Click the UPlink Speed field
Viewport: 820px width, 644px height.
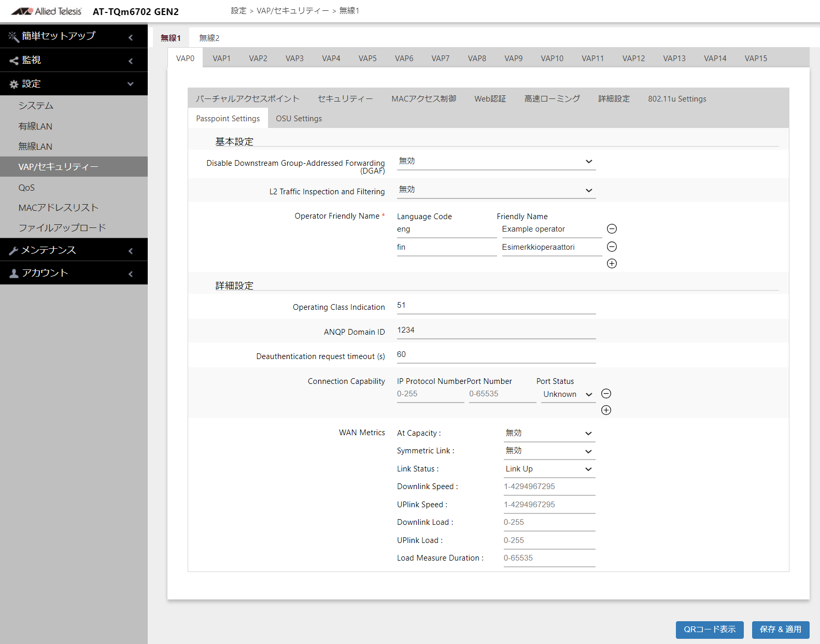click(549, 505)
